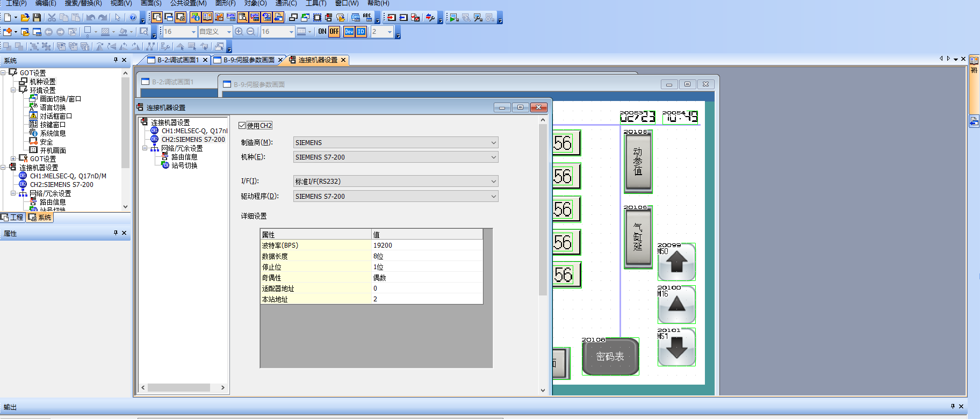
Task: Click the 20099 M50 up-arrow button object
Action: pyautogui.click(x=676, y=262)
